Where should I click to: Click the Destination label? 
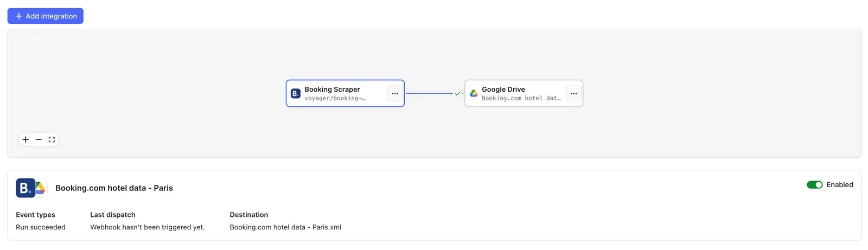(x=249, y=215)
